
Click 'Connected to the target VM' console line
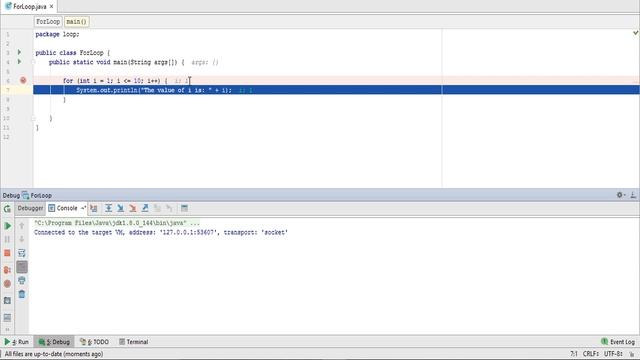click(x=161, y=232)
